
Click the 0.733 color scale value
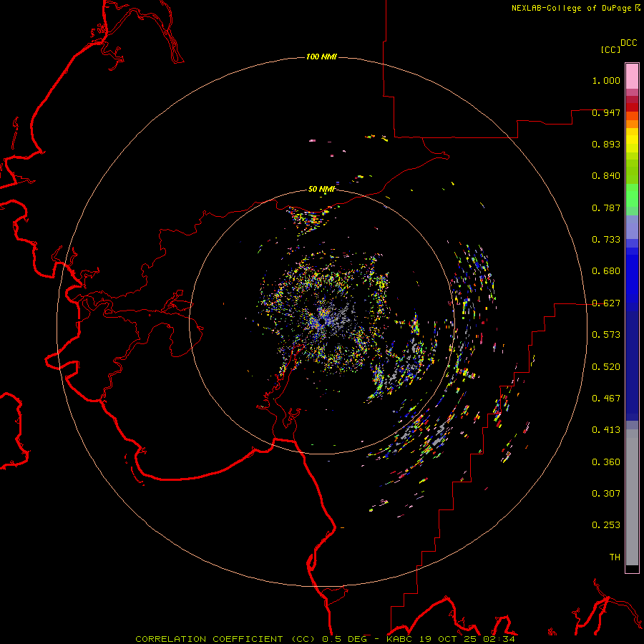point(606,240)
